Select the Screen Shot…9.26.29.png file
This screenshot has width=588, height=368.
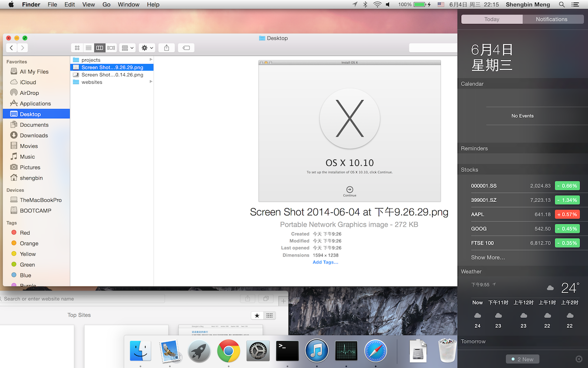(x=112, y=67)
